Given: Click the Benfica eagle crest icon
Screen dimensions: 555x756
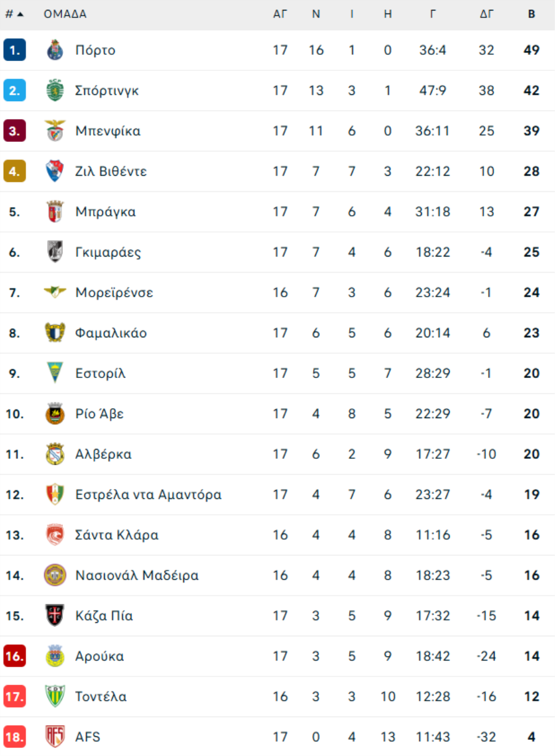Looking at the screenshot, I should 55,131.
